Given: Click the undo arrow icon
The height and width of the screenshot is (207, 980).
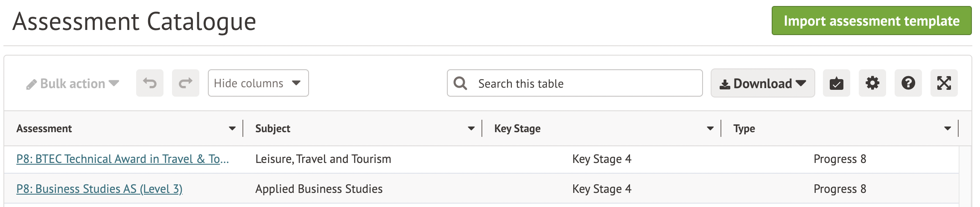Looking at the screenshot, I should coord(149,83).
